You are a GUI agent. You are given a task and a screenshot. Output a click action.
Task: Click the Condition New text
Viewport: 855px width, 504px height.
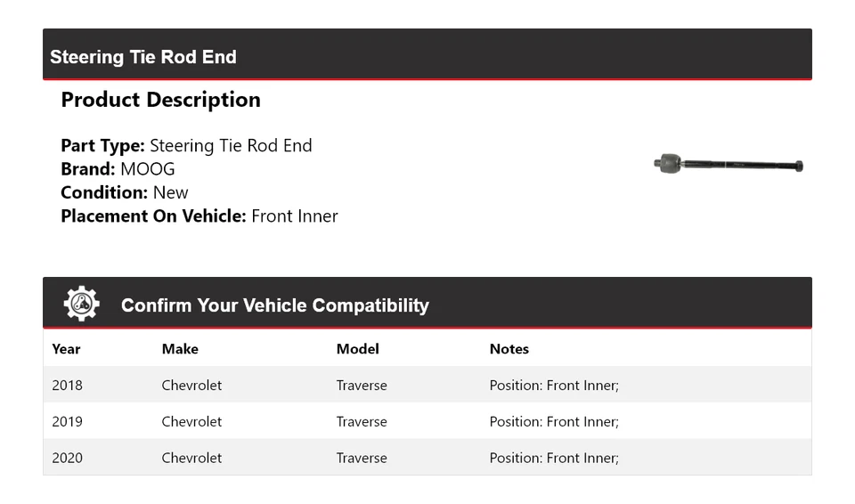(x=125, y=192)
